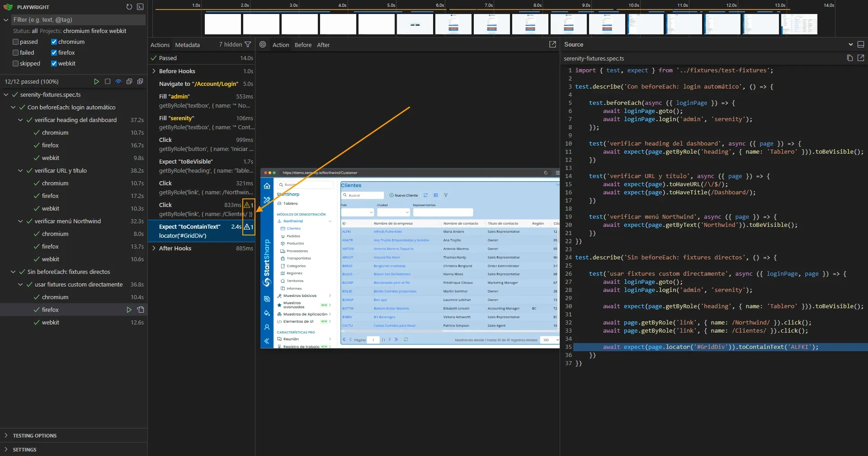Click the reload tests icon

click(x=129, y=7)
